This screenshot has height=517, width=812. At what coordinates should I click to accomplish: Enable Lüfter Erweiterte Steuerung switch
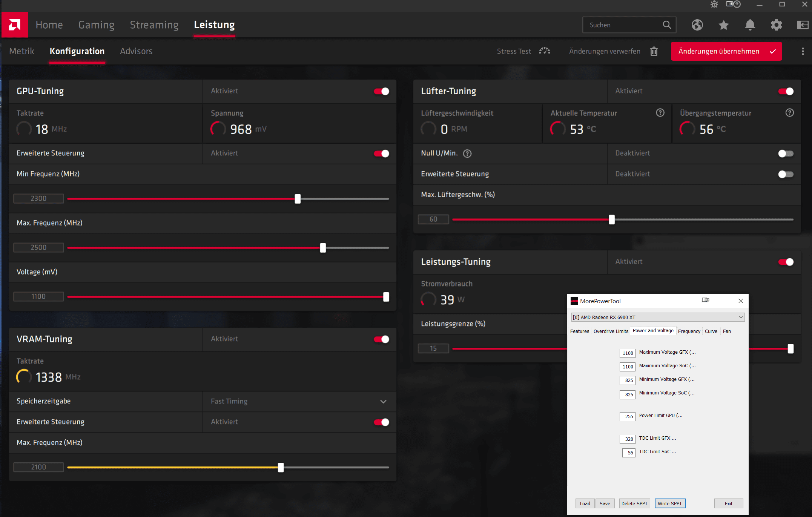tap(786, 174)
